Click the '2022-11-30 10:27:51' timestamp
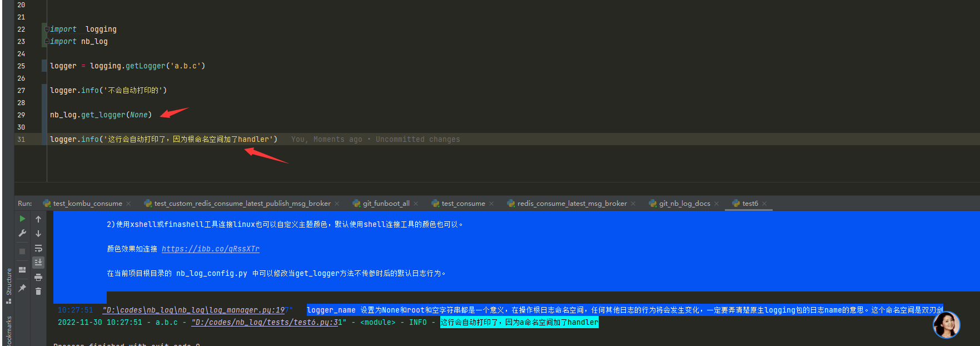 click(x=100, y=322)
